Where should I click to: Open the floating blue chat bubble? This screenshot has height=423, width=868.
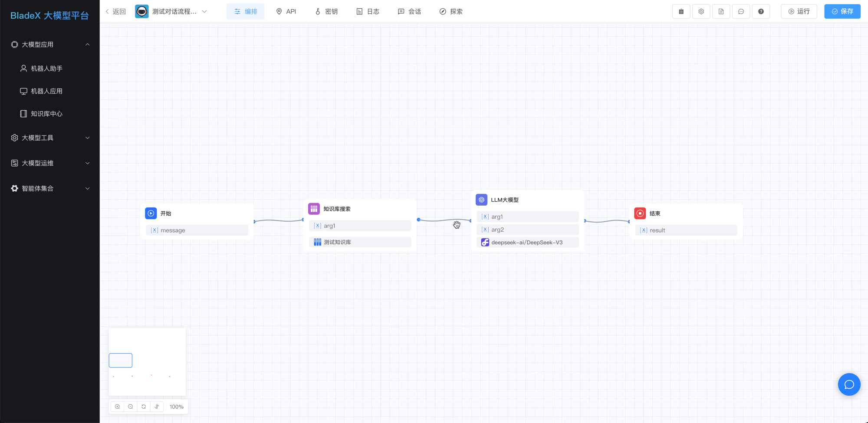849,384
